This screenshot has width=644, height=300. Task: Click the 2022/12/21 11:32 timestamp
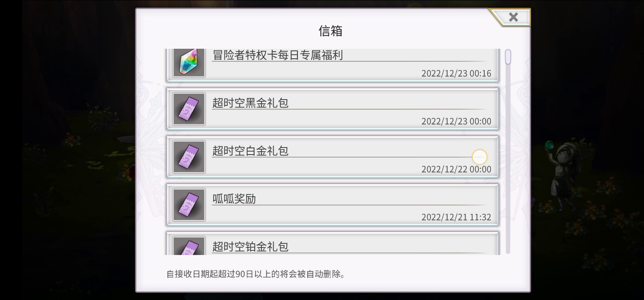coord(456,217)
